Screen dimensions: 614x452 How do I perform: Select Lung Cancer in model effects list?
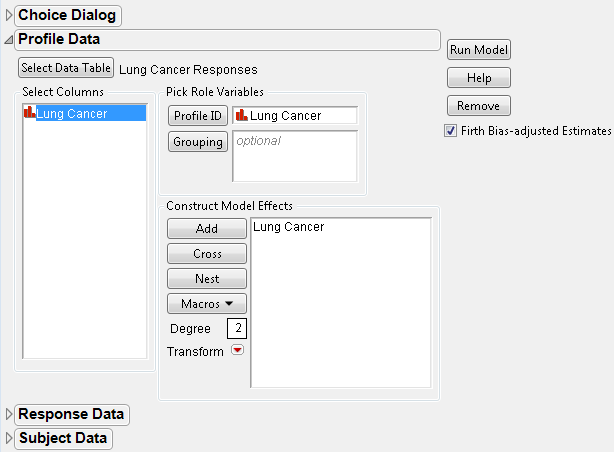tap(289, 228)
